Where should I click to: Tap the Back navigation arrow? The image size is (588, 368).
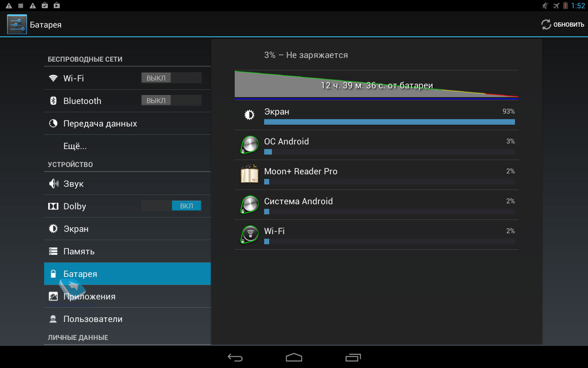235,357
